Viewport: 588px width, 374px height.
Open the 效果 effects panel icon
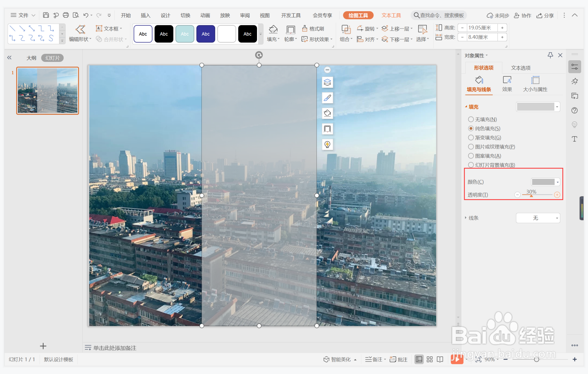[x=507, y=80]
